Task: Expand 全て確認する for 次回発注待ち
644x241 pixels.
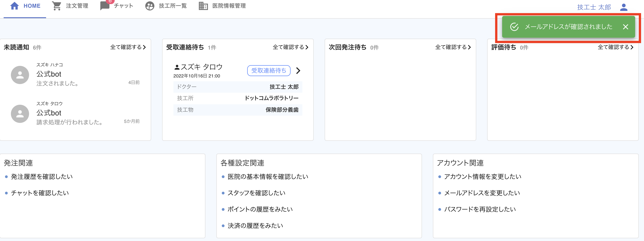Action: (453, 47)
